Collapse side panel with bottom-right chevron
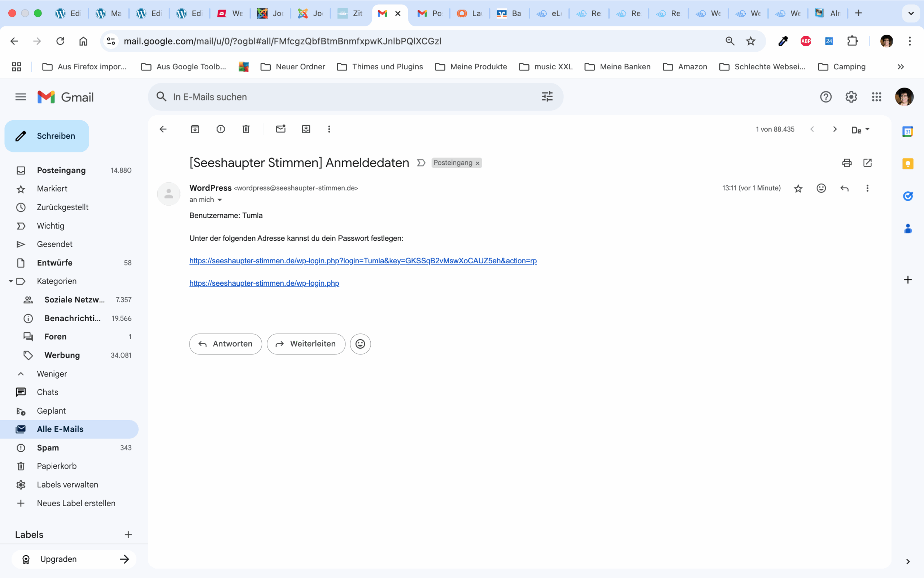The width and height of the screenshot is (924, 578). [908, 561]
